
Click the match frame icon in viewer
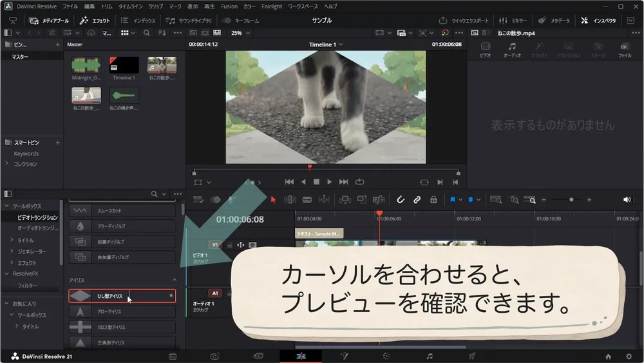click(x=424, y=182)
